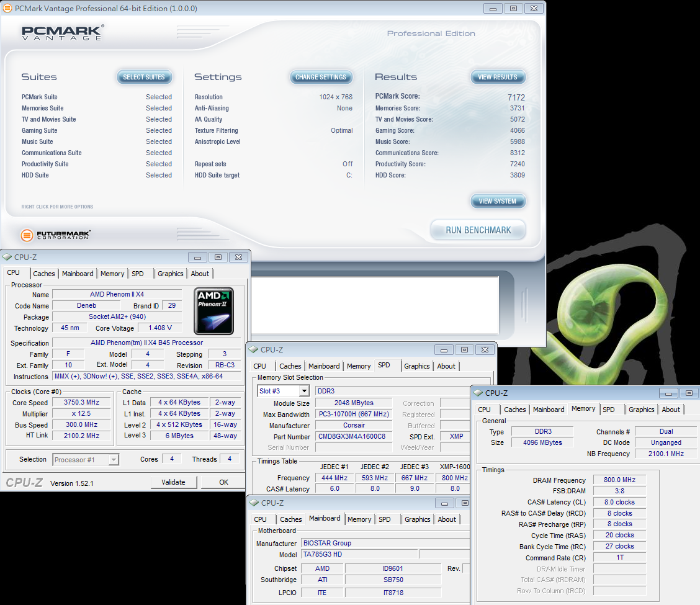Viewport: 700px width, 605px height.
Task: Close the CPU-Z CPU tab window
Action: [x=238, y=257]
